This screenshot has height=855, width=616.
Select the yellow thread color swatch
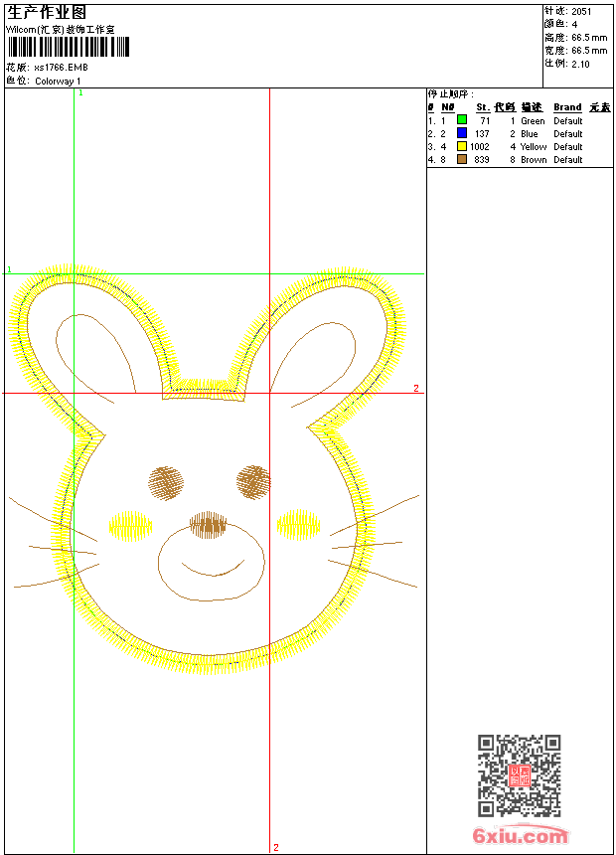(x=462, y=146)
